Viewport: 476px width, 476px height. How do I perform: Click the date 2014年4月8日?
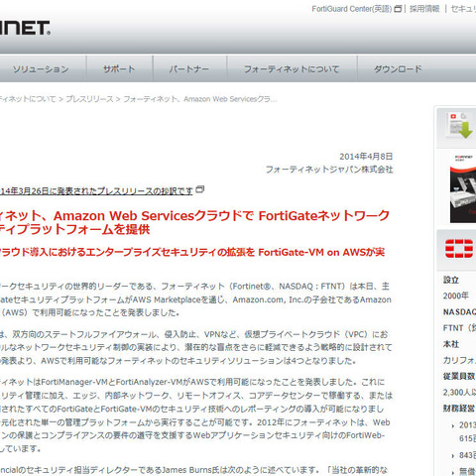[x=366, y=157]
